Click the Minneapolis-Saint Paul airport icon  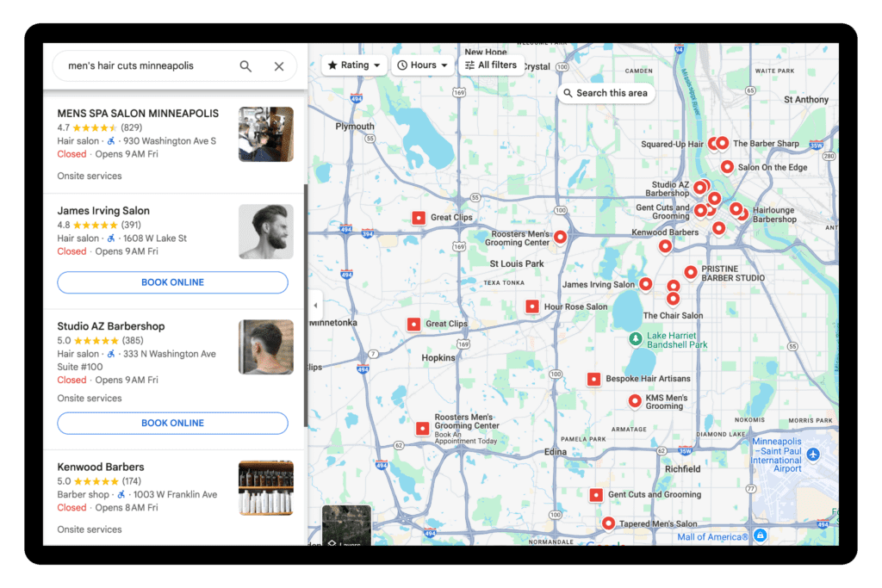[813, 455]
